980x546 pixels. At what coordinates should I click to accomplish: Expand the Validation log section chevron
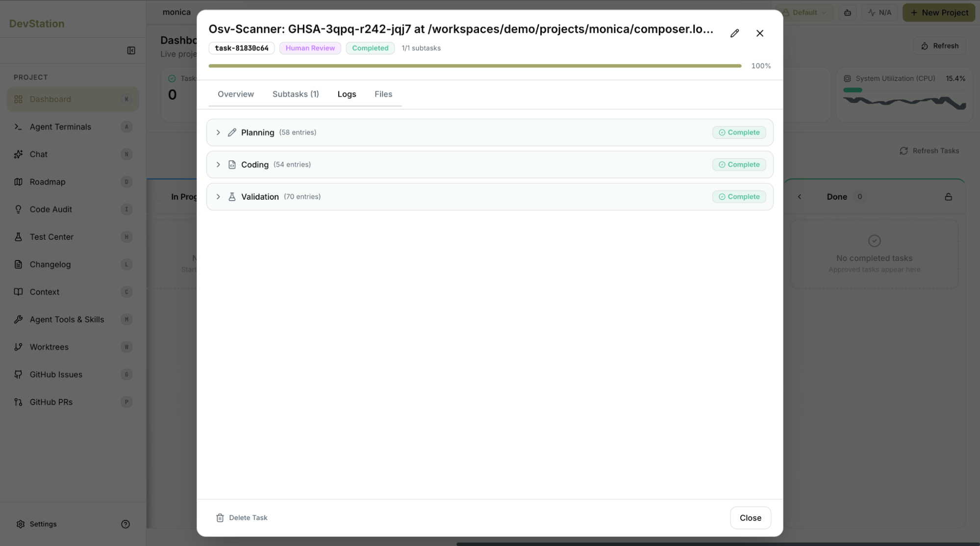pyautogui.click(x=218, y=197)
